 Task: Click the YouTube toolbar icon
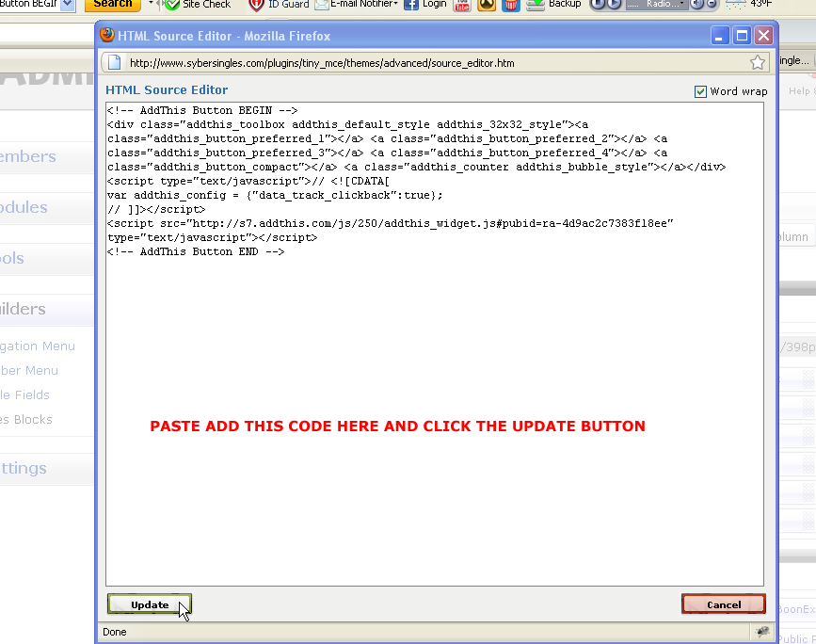click(461, 4)
